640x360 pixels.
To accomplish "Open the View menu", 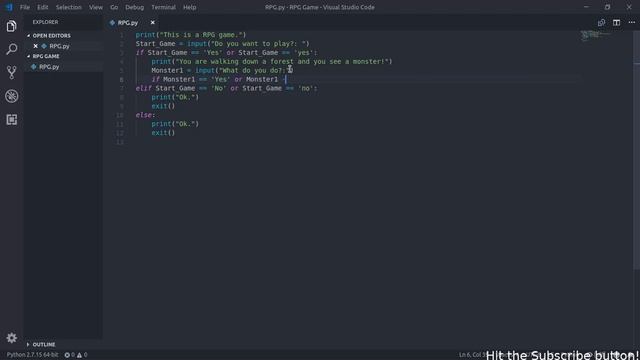I will coord(96,7).
